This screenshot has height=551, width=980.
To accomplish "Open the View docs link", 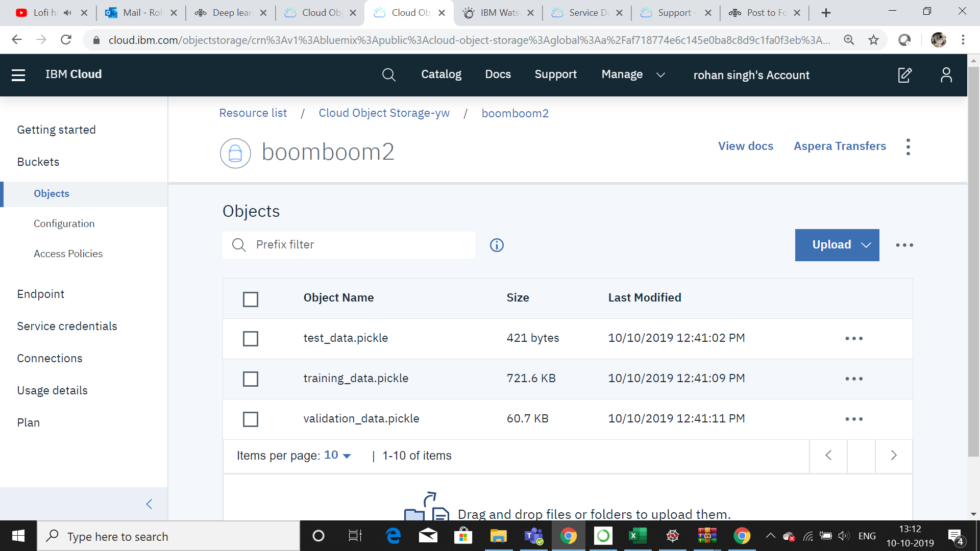I will tap(745, 146).
